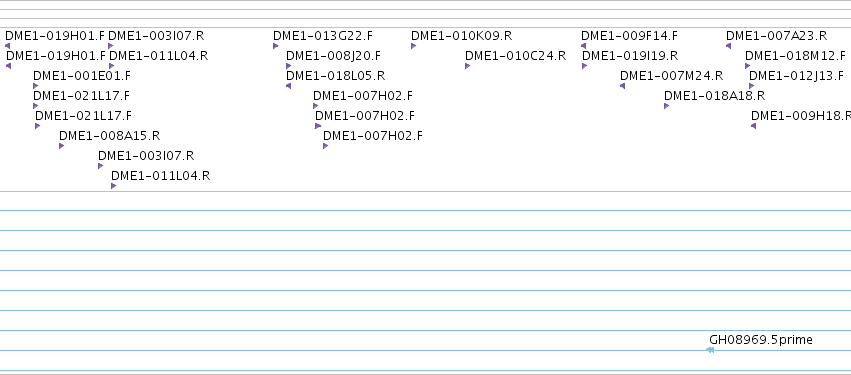The image size is (851, 375).
Task: Select the arrow marker under DME1-009F14.F
Action: [583, 46]
